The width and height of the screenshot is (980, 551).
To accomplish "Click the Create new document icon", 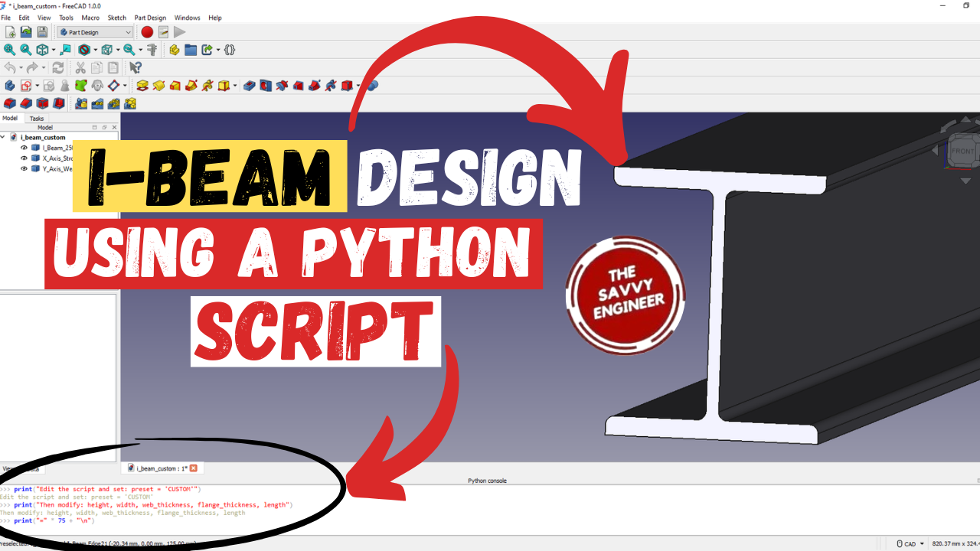I will [10, 32].
